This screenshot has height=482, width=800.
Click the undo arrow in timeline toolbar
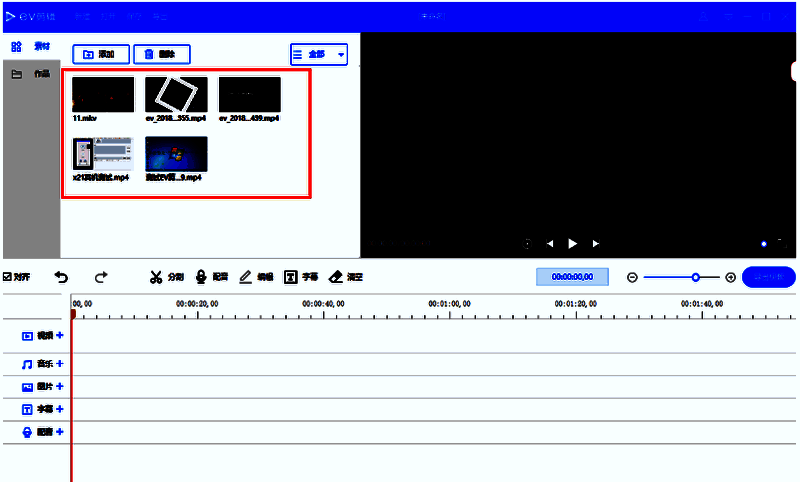pos(62,277)
